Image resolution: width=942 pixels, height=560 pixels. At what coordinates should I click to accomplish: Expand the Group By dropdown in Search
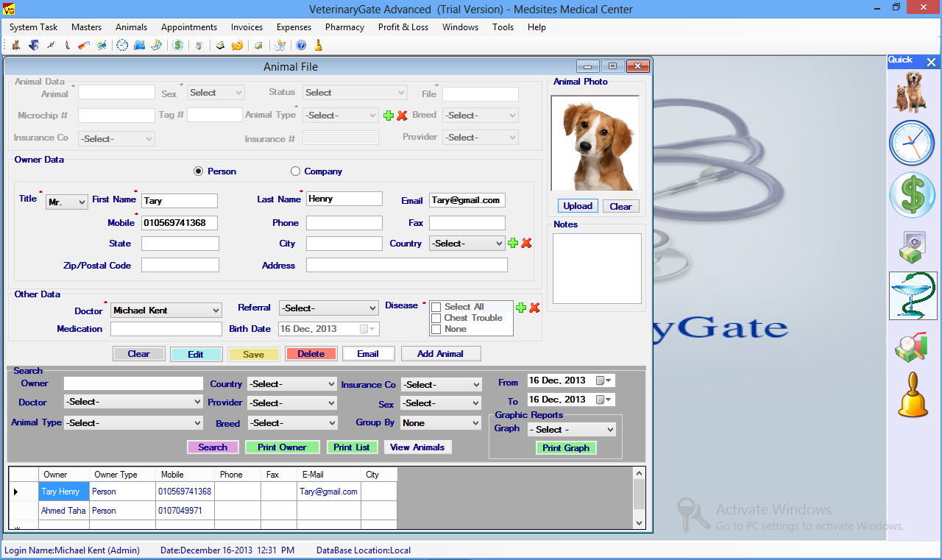click(441, 423)
